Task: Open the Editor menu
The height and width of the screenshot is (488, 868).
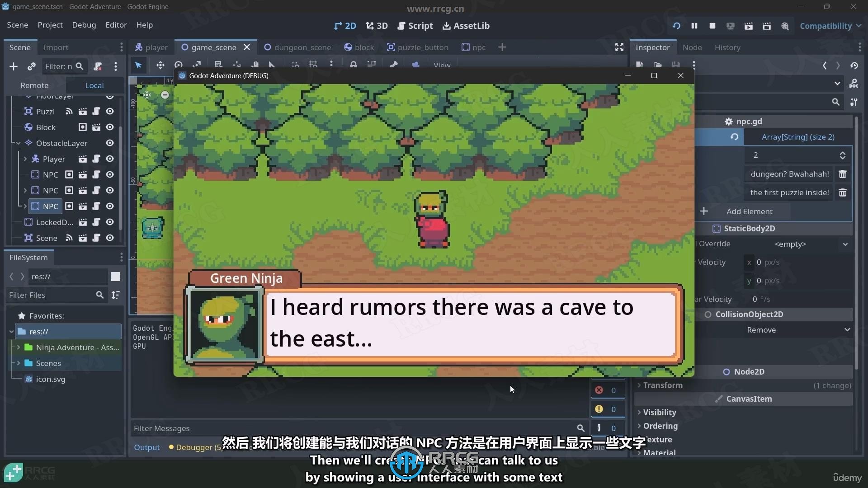Action: click(116, 25)
